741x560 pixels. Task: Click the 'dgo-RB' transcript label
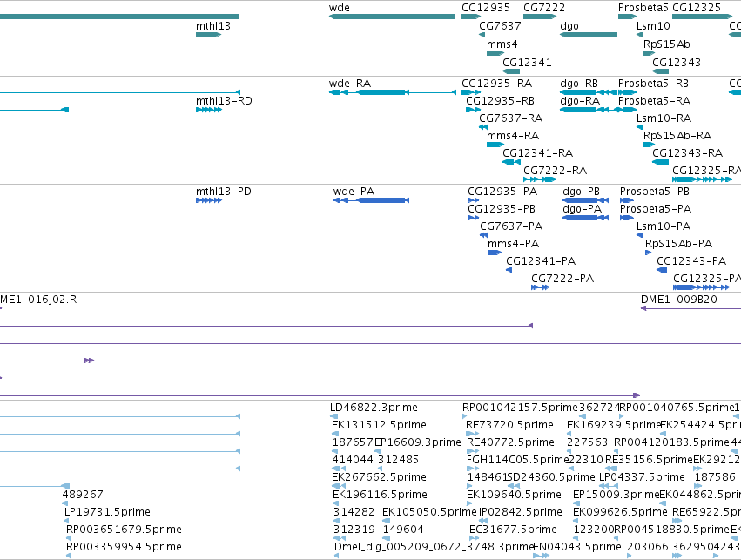pyautogui.click(x=579, y=84)
